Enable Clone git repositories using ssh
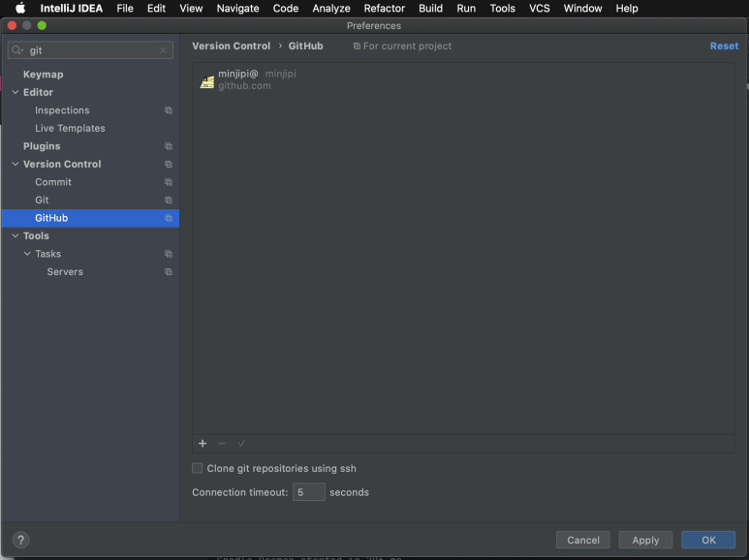Screen dimensions: 749x560 coord(198,468)
